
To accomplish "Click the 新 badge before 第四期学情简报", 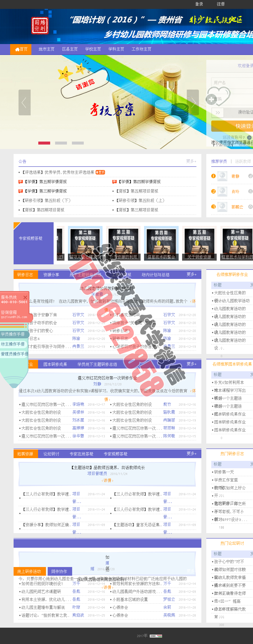I will coord(115,181).
